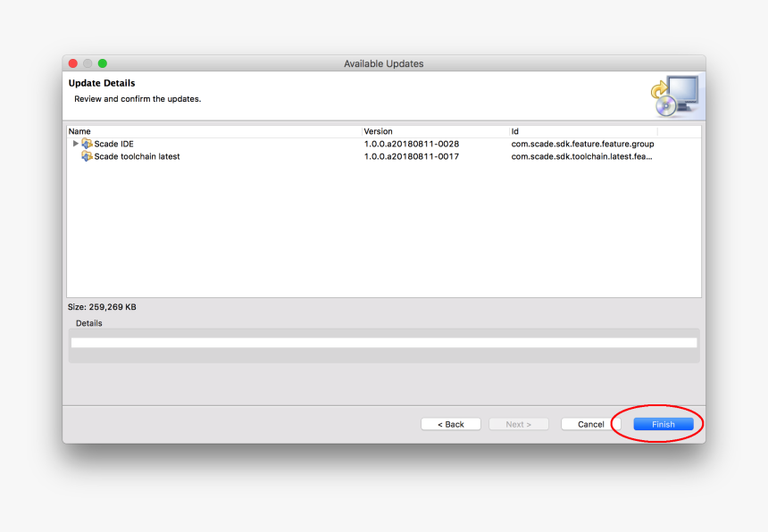Screen dimensions: 768x532
Task: Click the Update Details heading
Action: [x=102, y=83]
